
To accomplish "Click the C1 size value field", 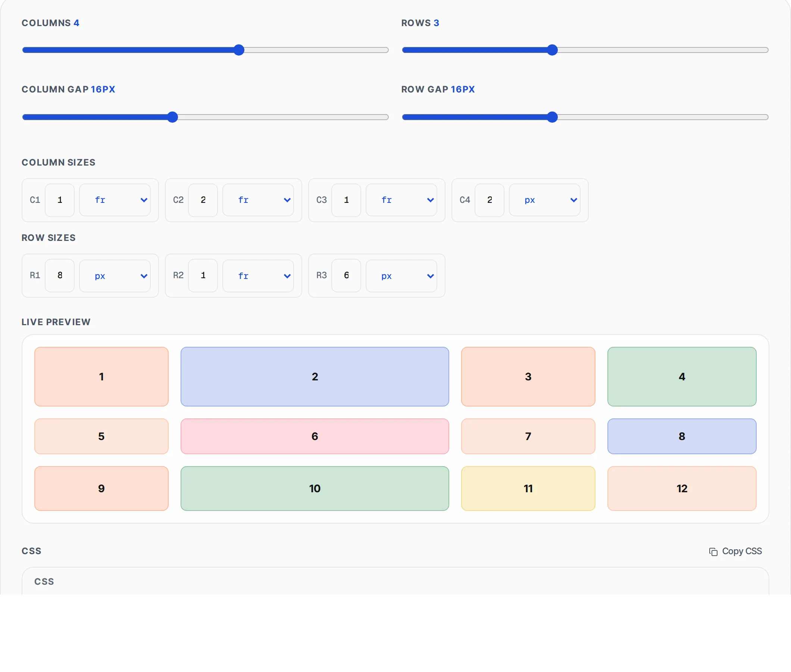I will click(60, 200).
